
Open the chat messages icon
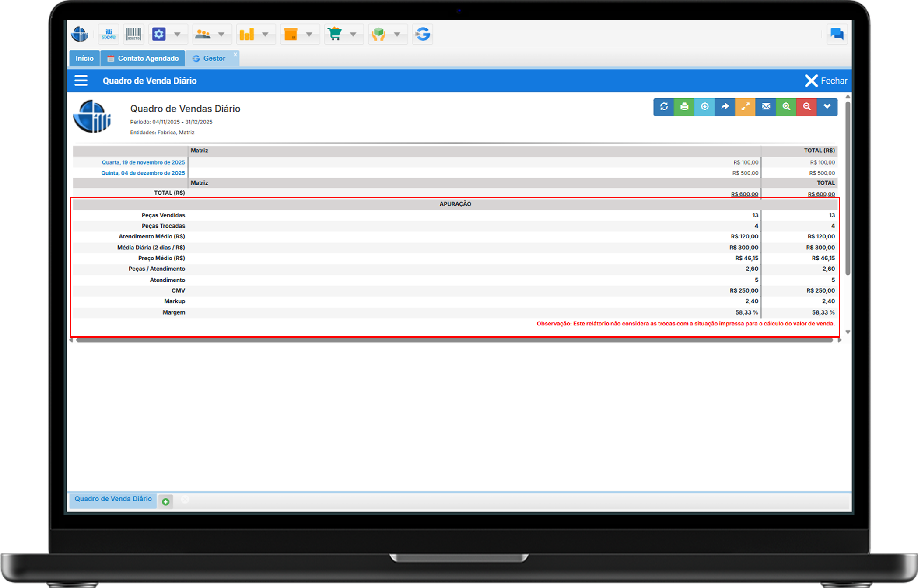tap(837, 34)
